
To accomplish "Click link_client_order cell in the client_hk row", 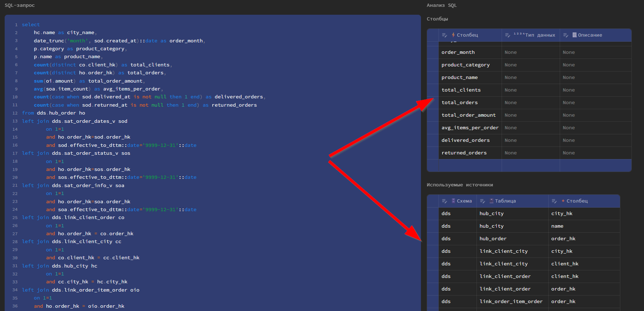I will point(512,277).
